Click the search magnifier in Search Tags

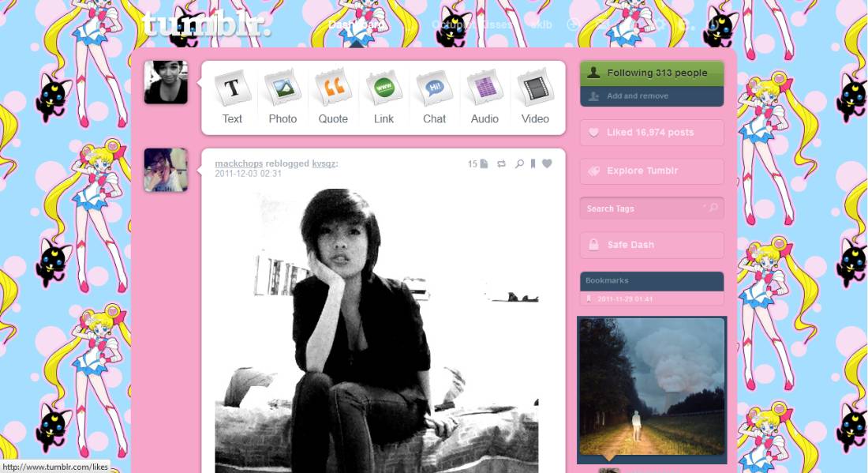pos(713,208)
